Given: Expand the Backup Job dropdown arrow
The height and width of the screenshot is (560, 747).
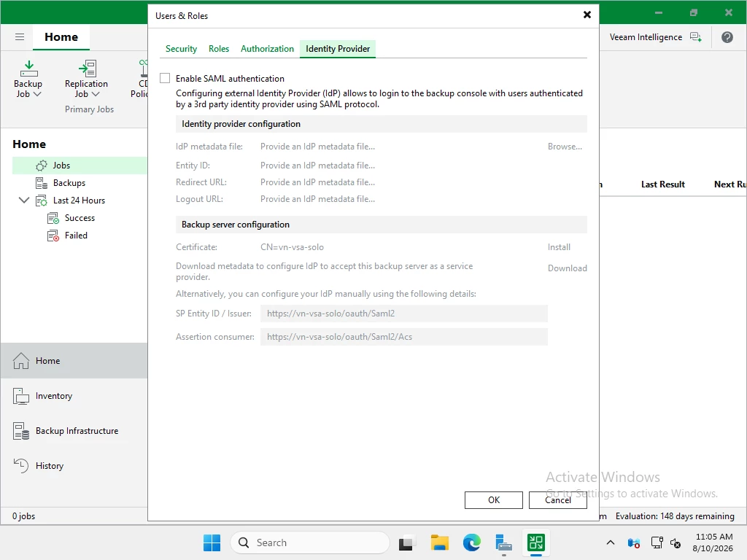Looking at the screenshot, I should point(37,94).
